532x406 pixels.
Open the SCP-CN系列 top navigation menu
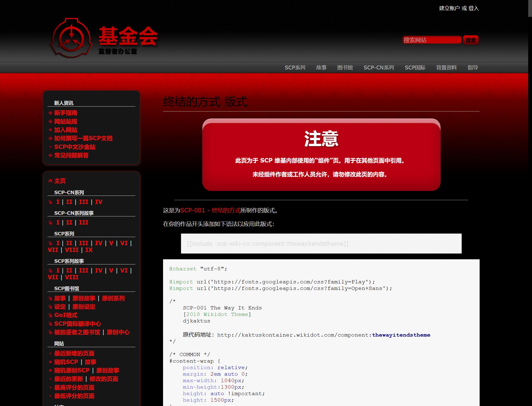tap(379, 68)
